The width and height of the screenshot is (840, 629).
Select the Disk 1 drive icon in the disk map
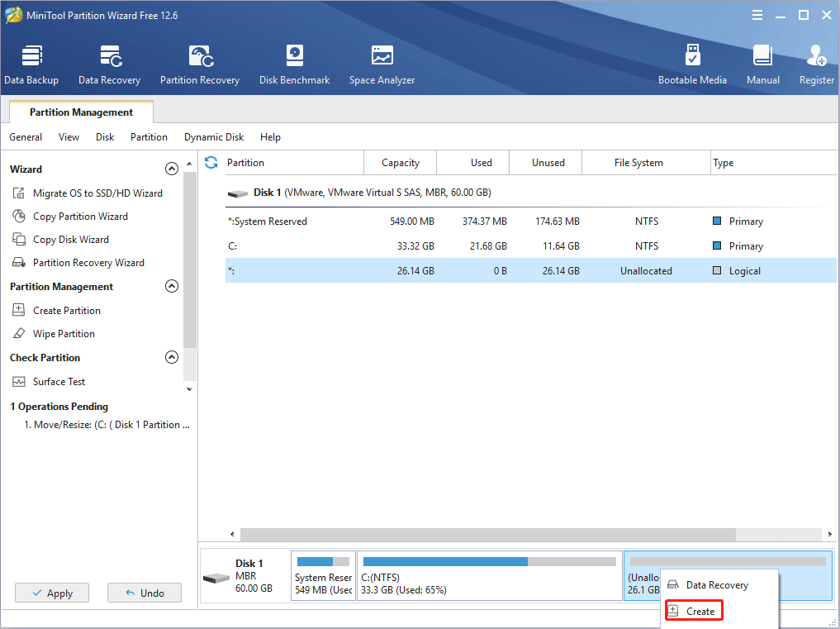click(216, 579)
